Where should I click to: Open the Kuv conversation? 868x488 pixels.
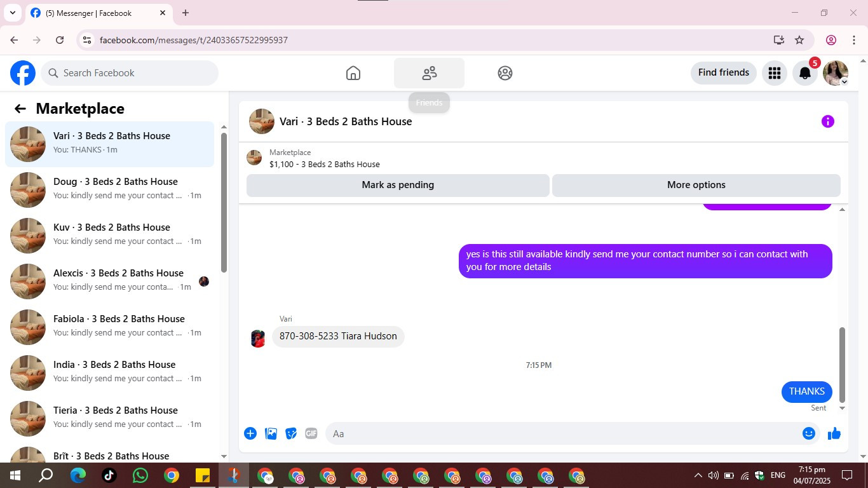(109, 236)
